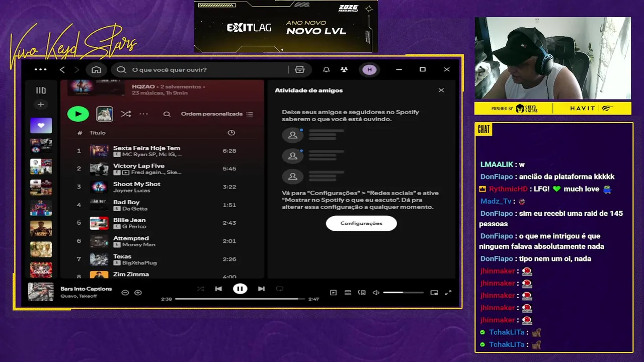Mute the volume speaker icon
The image size is (644, 362).
click(376, 293)
